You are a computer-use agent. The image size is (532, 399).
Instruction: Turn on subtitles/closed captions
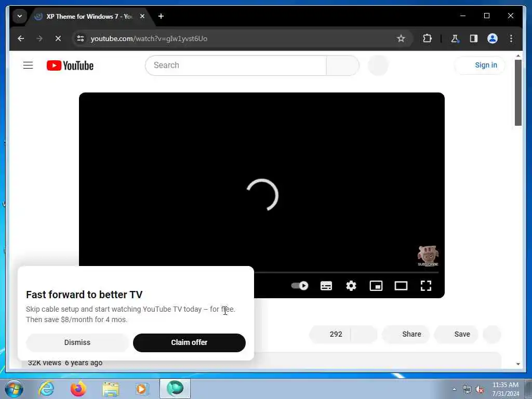click(326, 286)
